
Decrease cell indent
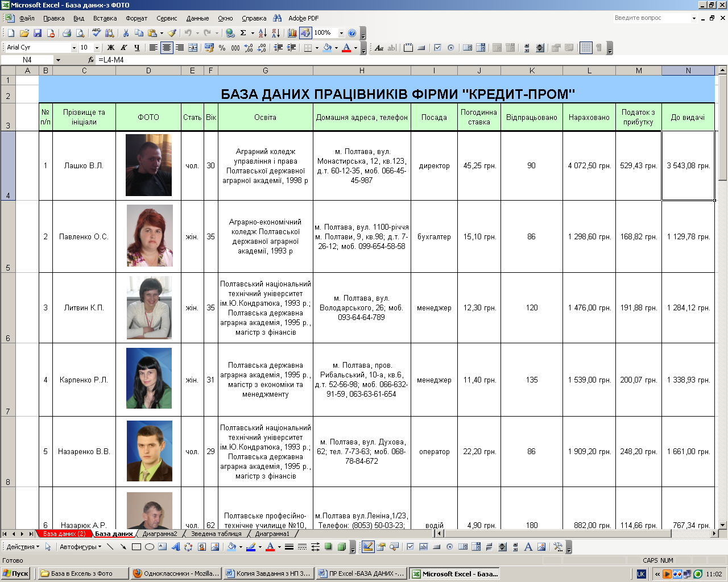(x=278, y=48)
